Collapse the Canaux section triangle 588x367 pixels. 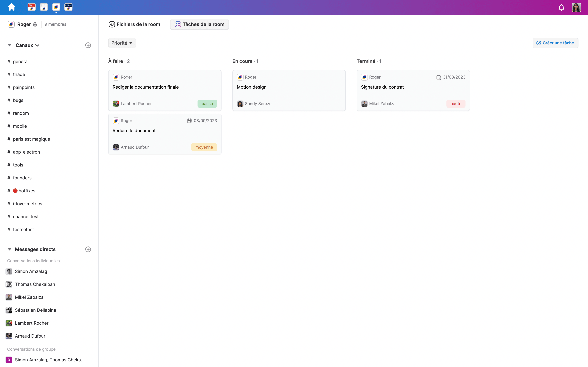coord(10,45)
